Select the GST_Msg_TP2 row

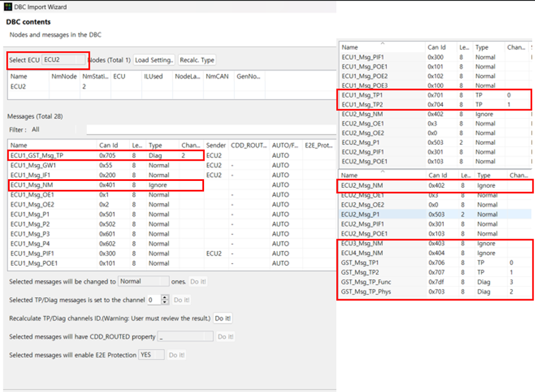point(435,272)
